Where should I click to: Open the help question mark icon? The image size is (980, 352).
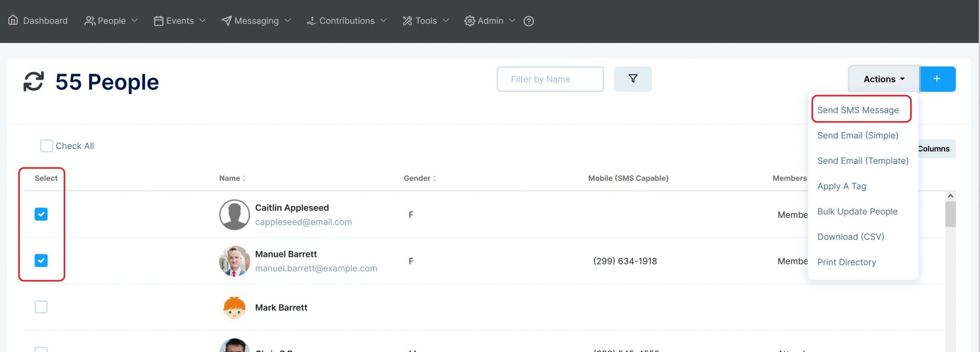pos(529,21)
